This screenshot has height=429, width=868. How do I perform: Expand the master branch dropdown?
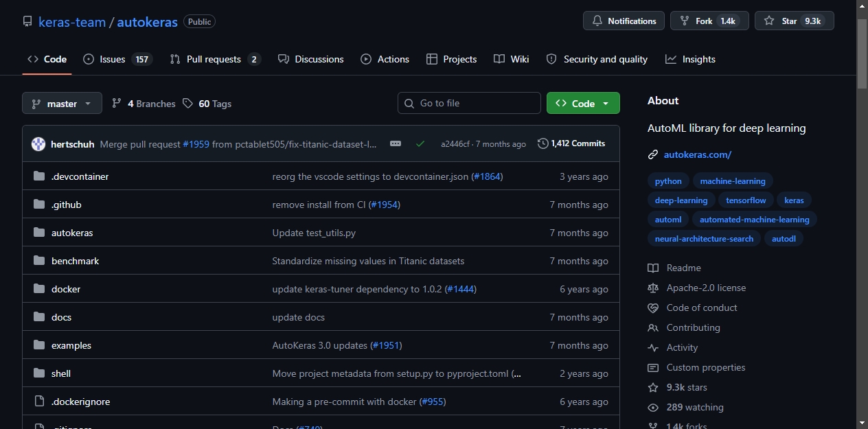tap(62, 103)
